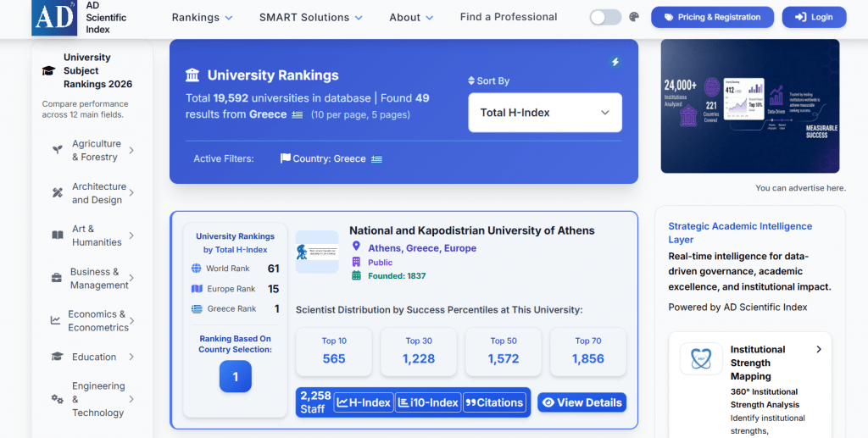Click the i10-Index button
The image size is (868, 438).
coord(428,402)
